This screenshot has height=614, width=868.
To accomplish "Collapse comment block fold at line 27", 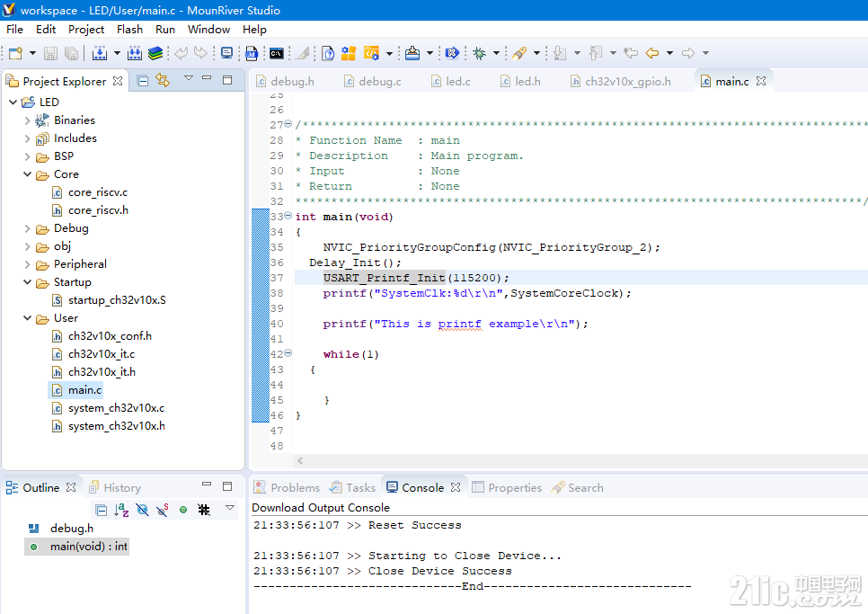I will pos(288,123).
